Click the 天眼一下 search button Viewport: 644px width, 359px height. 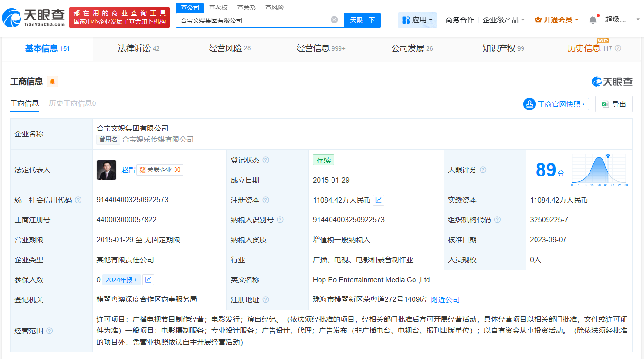[362, 20]
